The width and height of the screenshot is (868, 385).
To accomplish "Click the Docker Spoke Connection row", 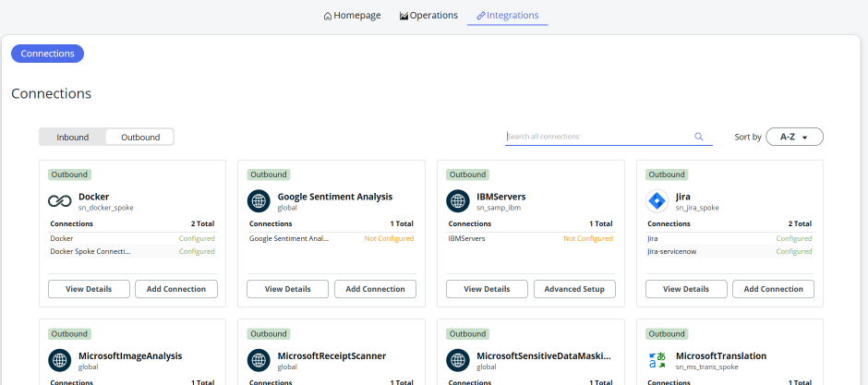I will [x=132, y=251].
